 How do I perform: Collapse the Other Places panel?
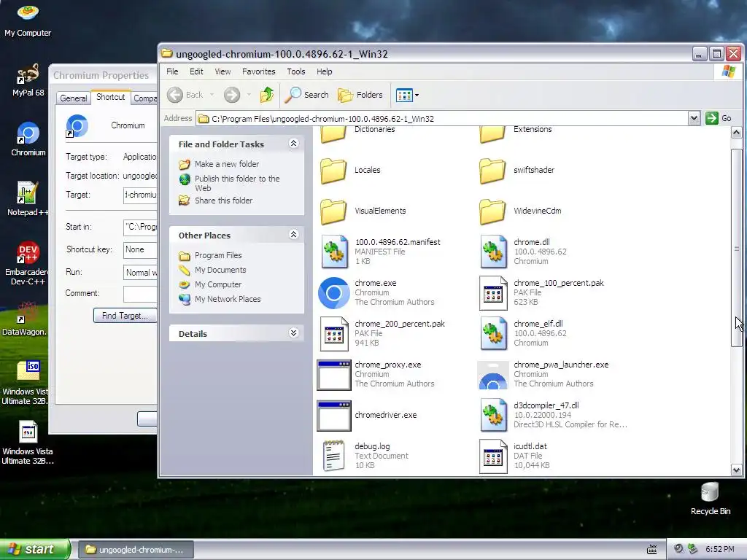coord(293,234)
